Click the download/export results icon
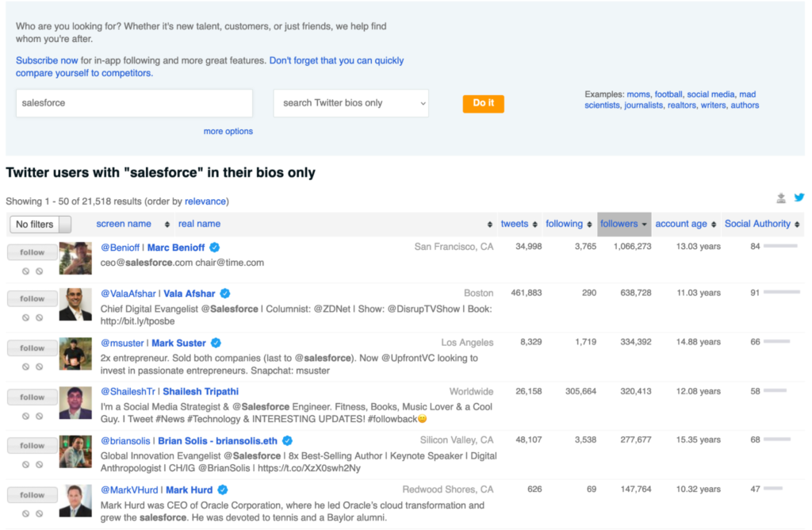The image size is (812, 530). coord(781,198)
